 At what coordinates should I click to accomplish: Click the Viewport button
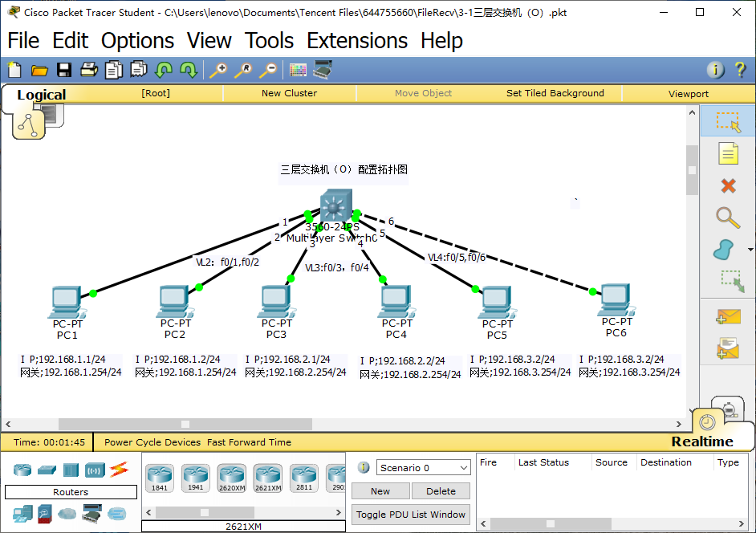[x=689, y=94]
